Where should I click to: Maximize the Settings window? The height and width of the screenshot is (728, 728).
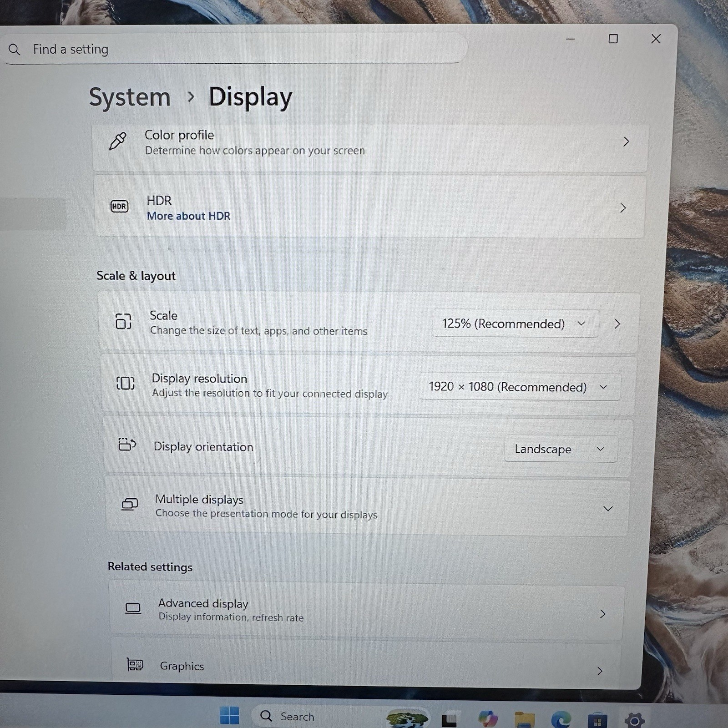click(613, 39)
